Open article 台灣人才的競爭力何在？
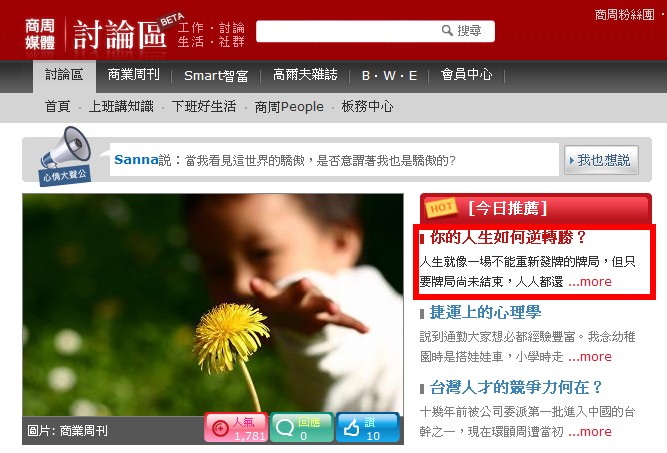 (x=516, y=387)
